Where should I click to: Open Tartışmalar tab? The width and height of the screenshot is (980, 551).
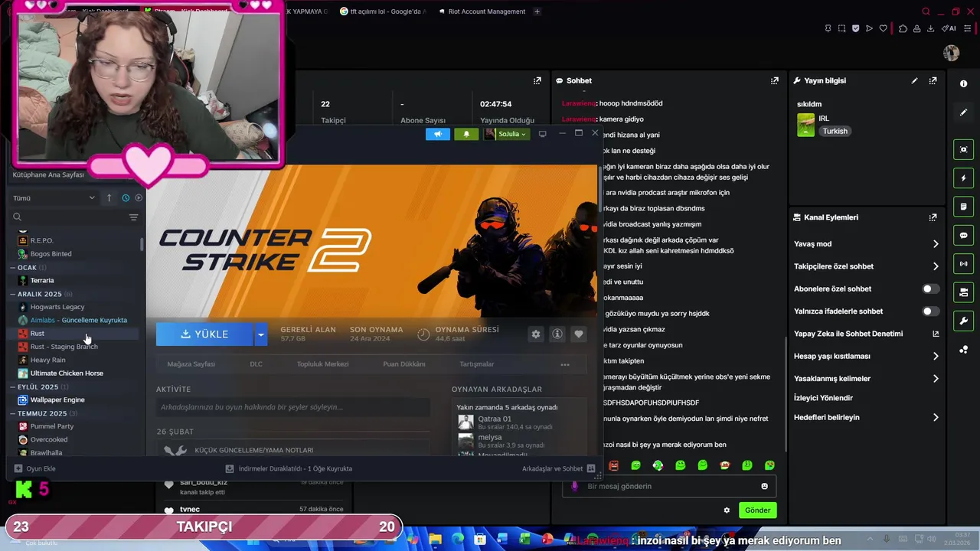[476, 364]
